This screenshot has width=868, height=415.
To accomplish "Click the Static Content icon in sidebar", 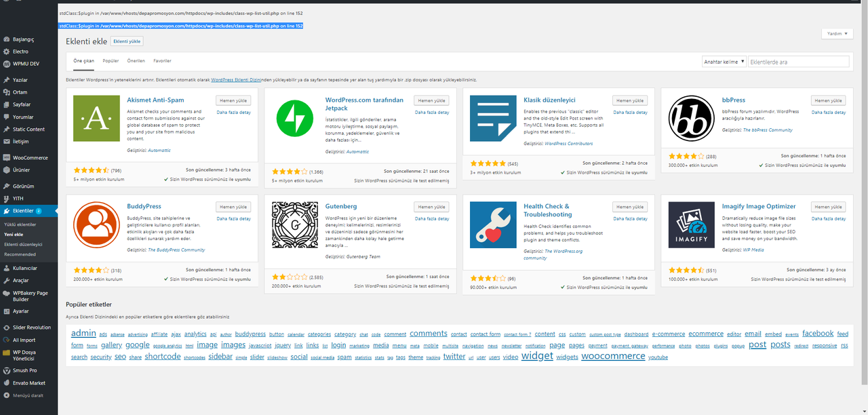I will (x=6, y=129).
